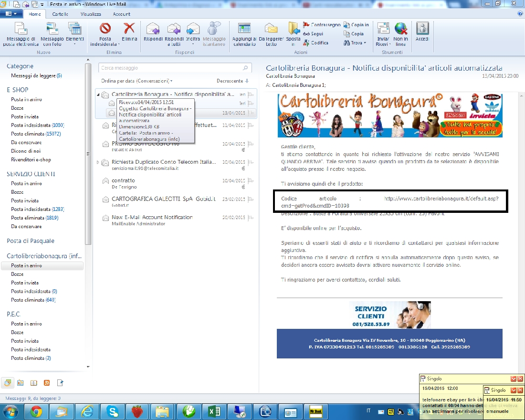The image size is (525, 420).
Task: Delete the message with Elimina
Action: 129,32
